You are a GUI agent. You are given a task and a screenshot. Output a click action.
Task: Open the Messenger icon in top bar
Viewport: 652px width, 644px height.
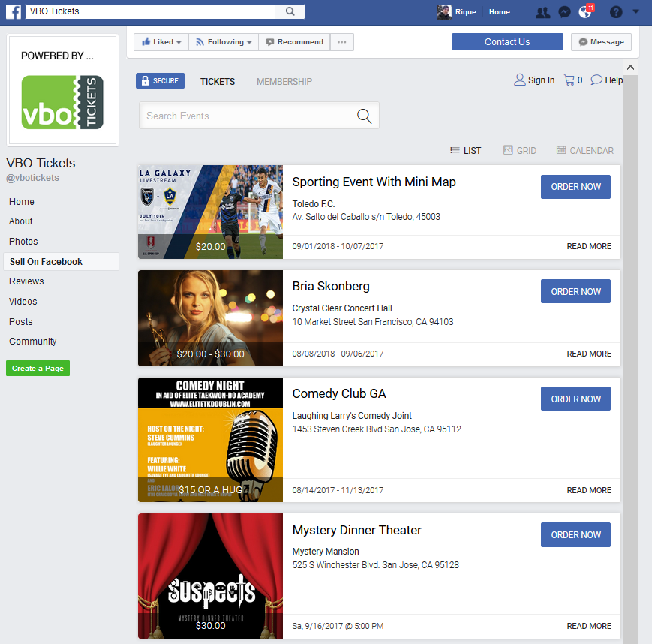click(x=564, y=12)
